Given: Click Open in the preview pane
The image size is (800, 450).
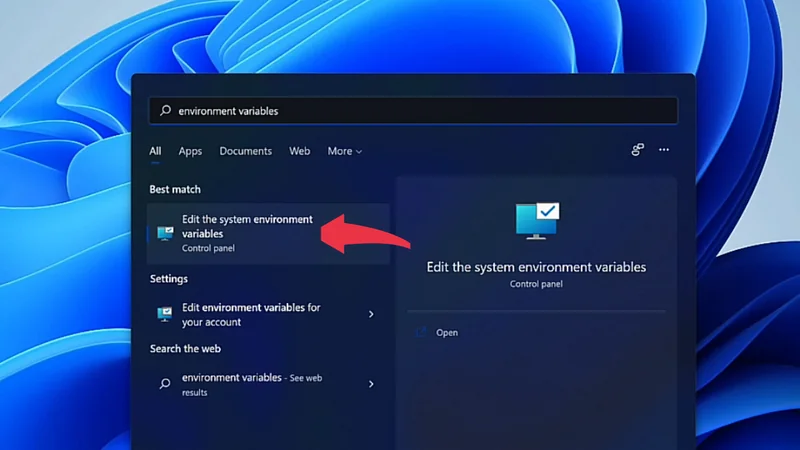Looking at the screenshot, I should tap(447, 333).
